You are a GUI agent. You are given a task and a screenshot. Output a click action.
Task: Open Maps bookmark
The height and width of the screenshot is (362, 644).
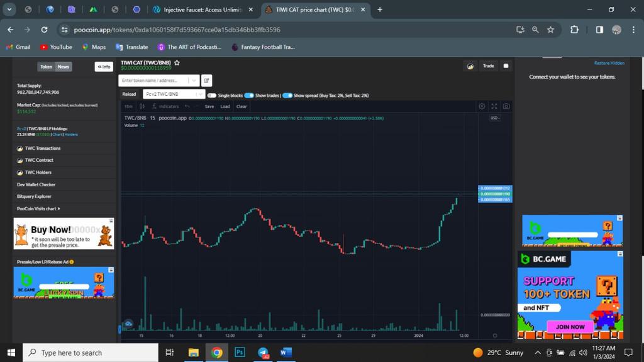(x=94, y=47)
